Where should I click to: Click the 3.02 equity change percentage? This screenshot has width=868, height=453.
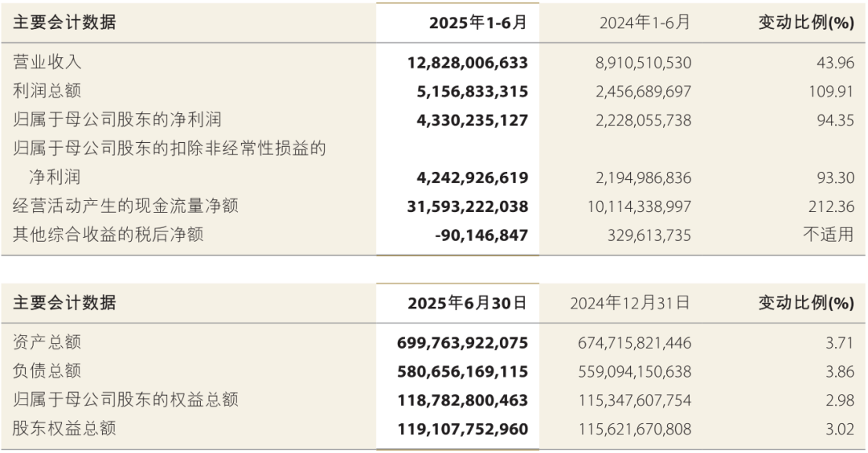pyautogui.click(x=840, y=429)
